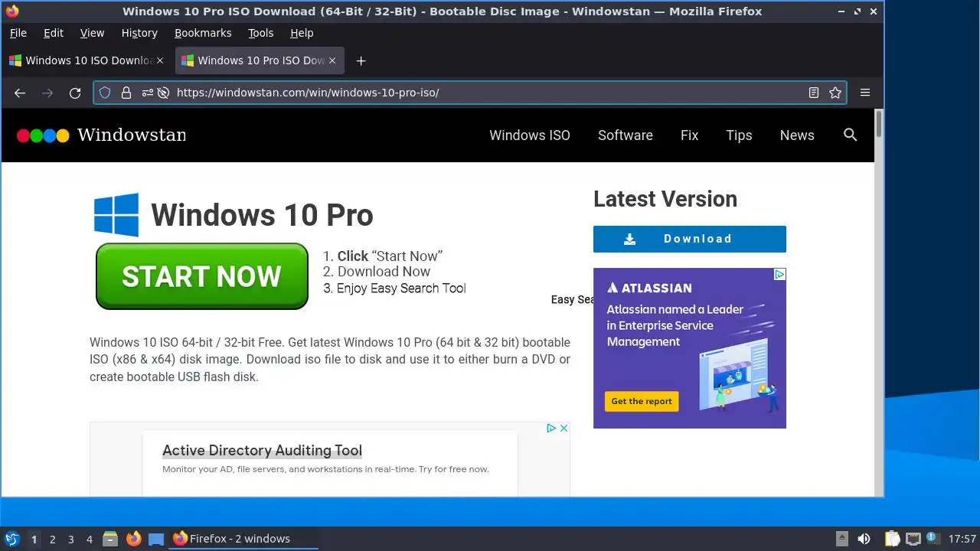Open the Bookmarks menu
This screenshot has width=980, height=551.
click(x=203, y=33)
